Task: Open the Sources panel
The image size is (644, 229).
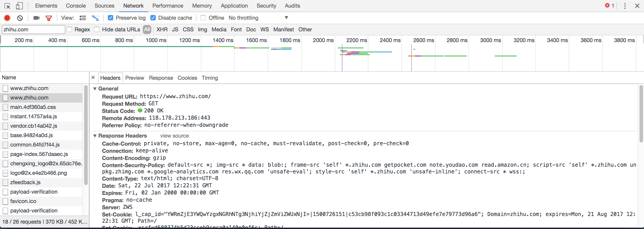Action: (x=104, y=6)
